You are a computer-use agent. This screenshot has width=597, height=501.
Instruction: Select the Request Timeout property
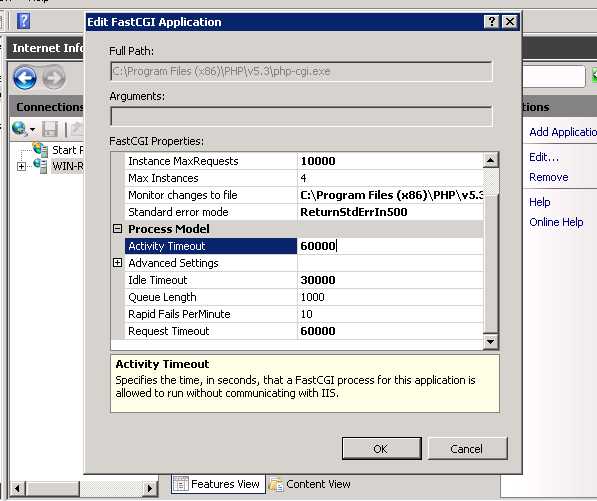(x=211, y=331)
